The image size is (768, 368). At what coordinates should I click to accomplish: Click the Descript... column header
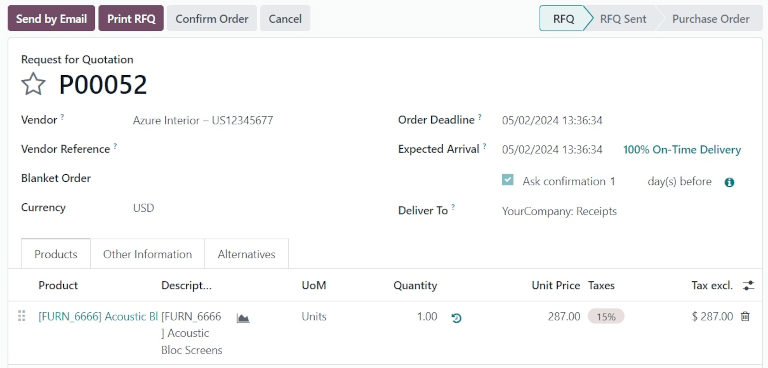[x=186, y=285]
